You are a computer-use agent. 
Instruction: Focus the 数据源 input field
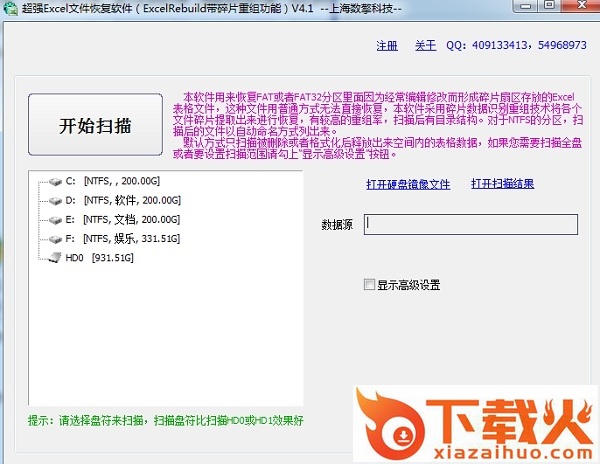tap(471, 224)
